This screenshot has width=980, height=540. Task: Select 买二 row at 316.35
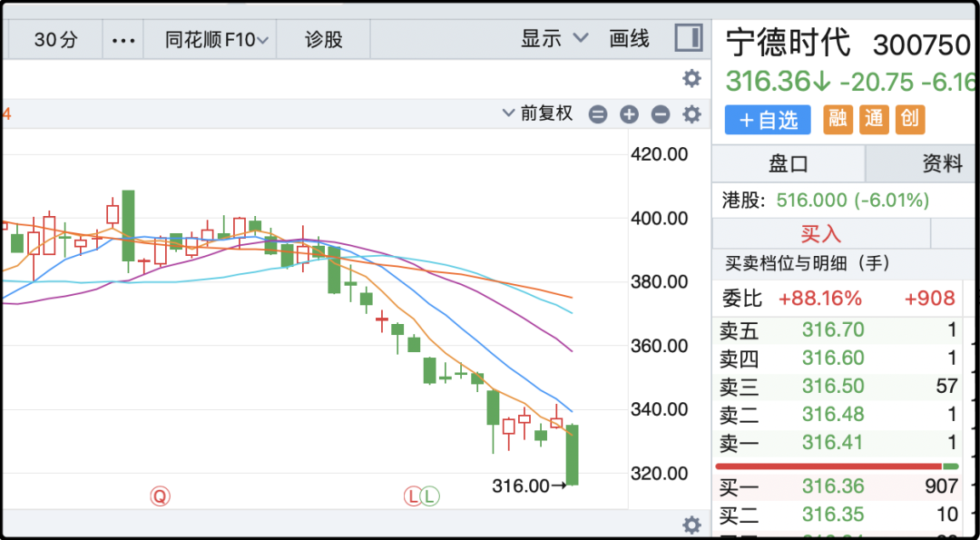(838, 515)
